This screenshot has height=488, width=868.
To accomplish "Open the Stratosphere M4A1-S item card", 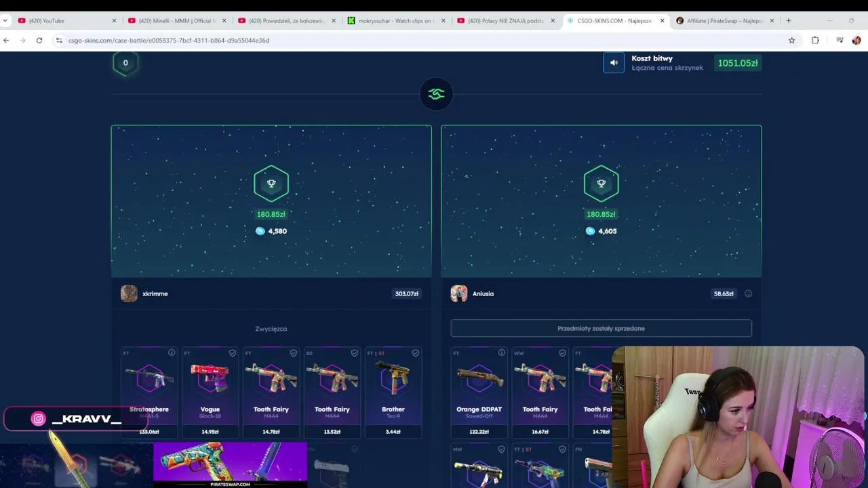I will pos(149,392).
